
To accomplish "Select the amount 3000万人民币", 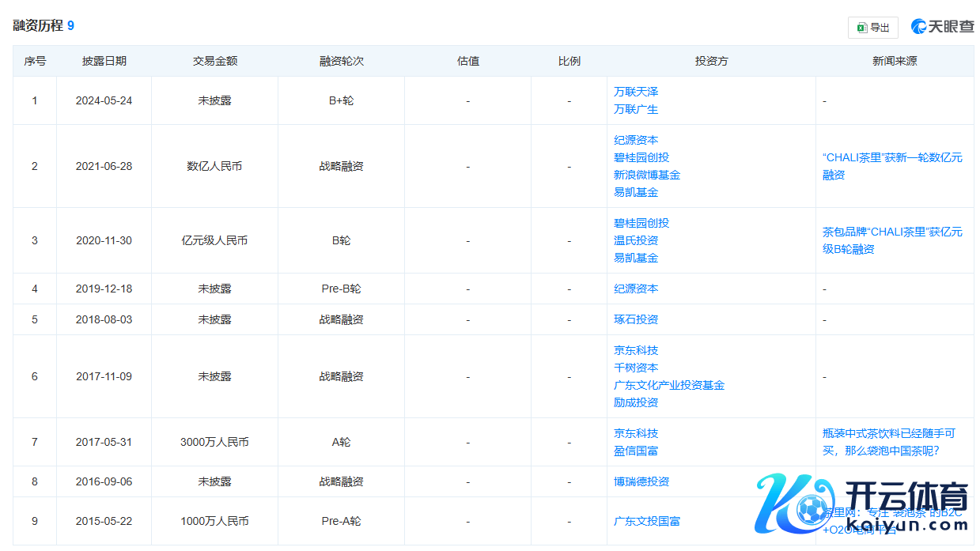I will coord(214,442).
